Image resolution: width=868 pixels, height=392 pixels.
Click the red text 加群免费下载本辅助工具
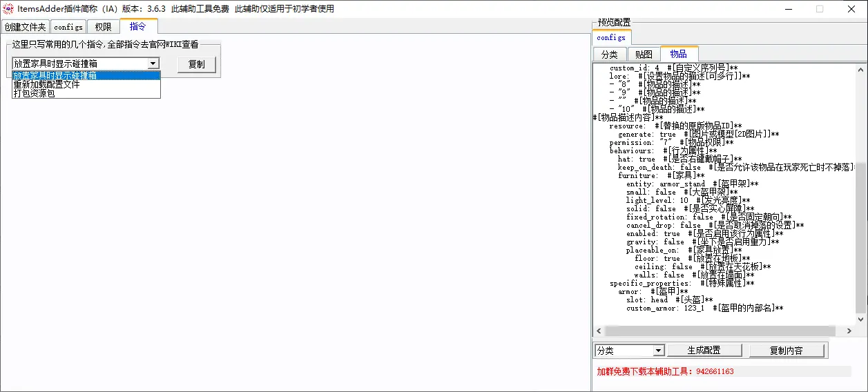point(665,371)
